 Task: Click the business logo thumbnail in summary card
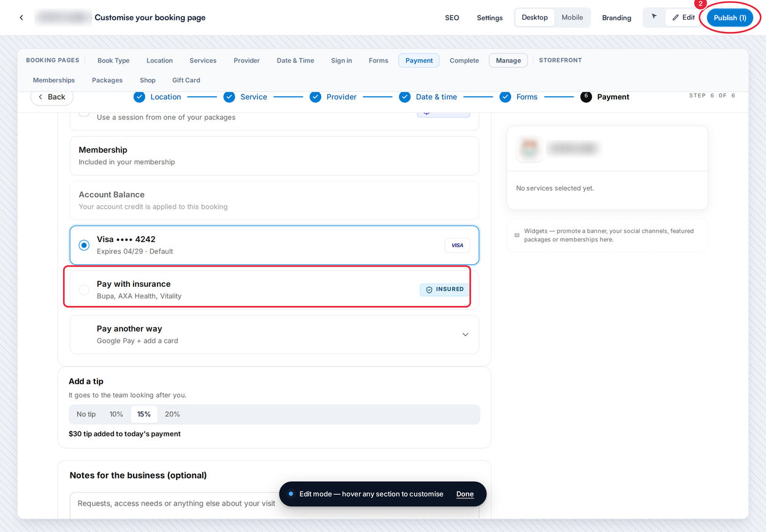tap(529, 148)
